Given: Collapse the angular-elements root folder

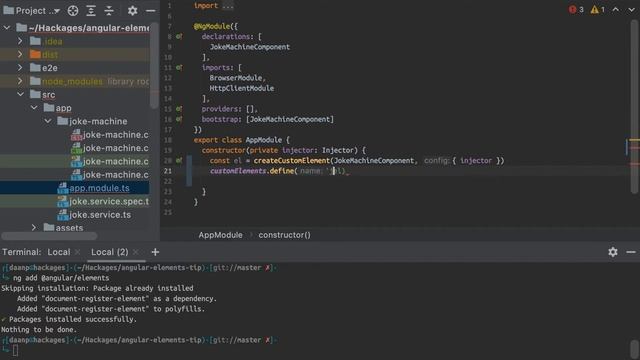Looking at the screenshot, I should [7, 28].
